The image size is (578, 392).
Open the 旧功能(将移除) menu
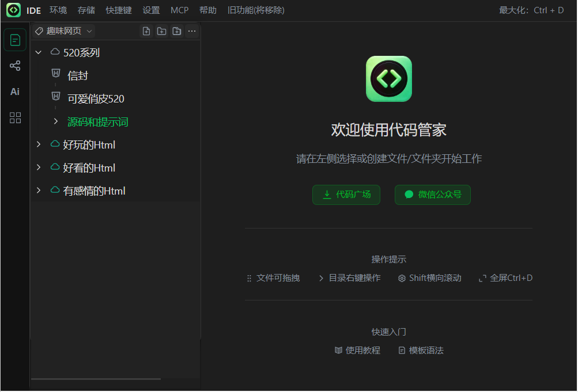coord(256,10)
